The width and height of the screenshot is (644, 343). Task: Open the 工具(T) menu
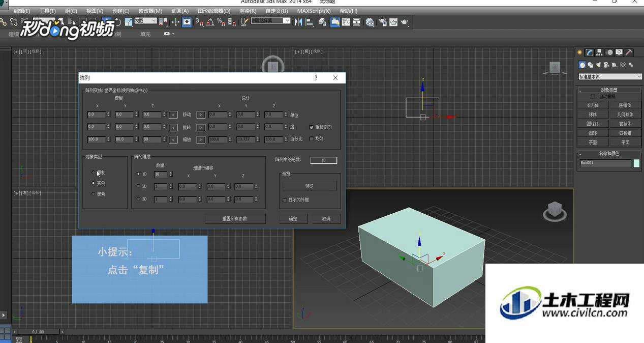coord(48,11)
